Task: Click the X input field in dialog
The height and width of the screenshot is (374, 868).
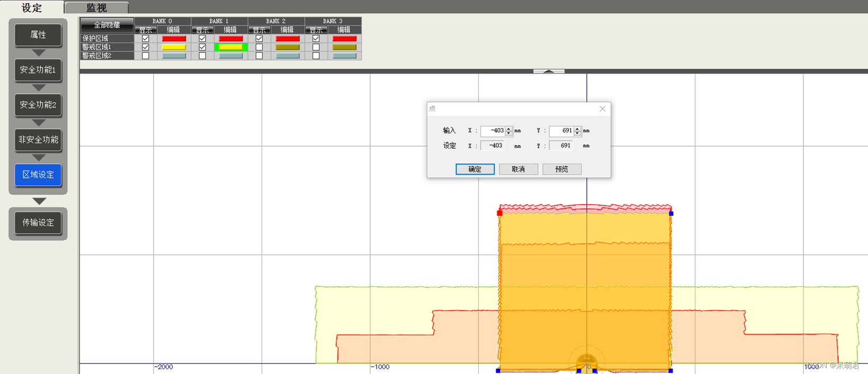Action: point(493,131)
